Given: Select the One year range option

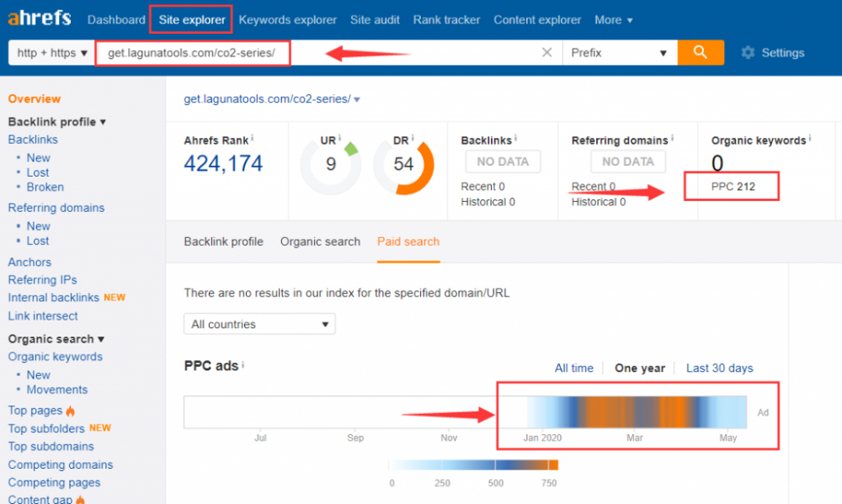Looking at the screenshot, I should (640, 368).
